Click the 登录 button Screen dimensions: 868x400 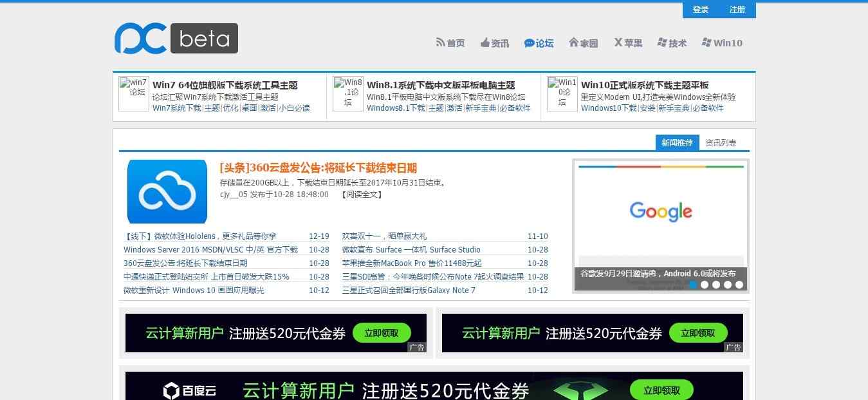[x=699, y=10]
